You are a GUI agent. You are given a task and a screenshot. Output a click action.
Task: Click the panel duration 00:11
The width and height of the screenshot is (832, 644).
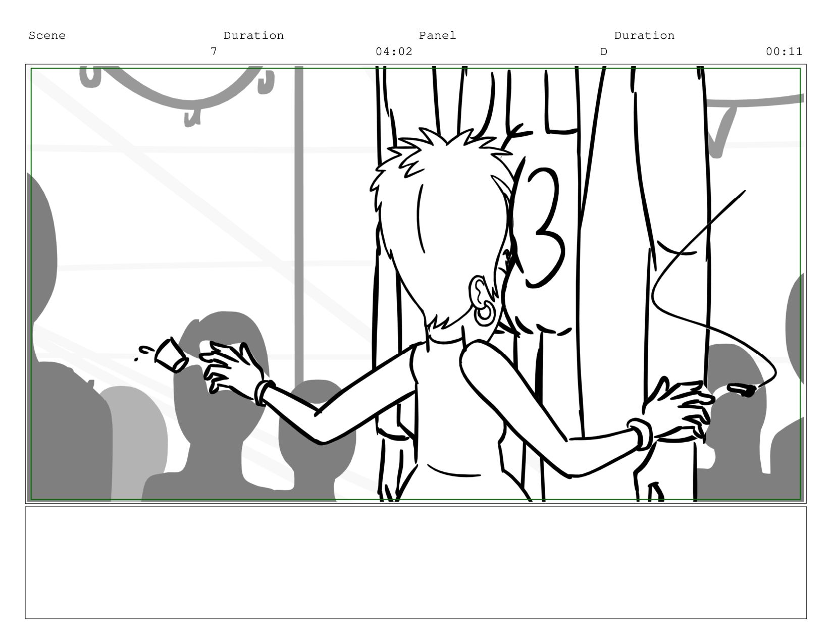click(x=784, y=51)
